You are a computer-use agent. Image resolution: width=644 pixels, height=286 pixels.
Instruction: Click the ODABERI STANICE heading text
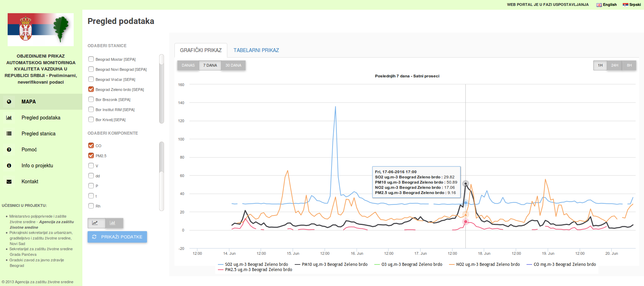[107, 46]
